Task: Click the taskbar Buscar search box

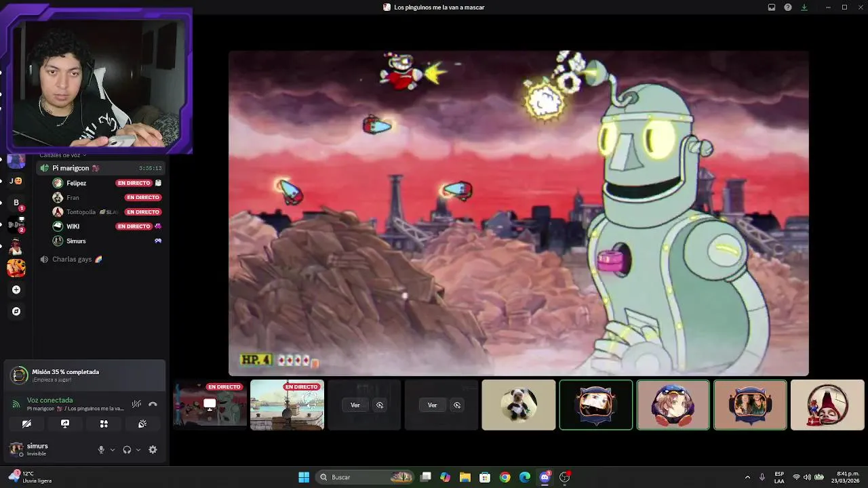Action: click(366, 477)
